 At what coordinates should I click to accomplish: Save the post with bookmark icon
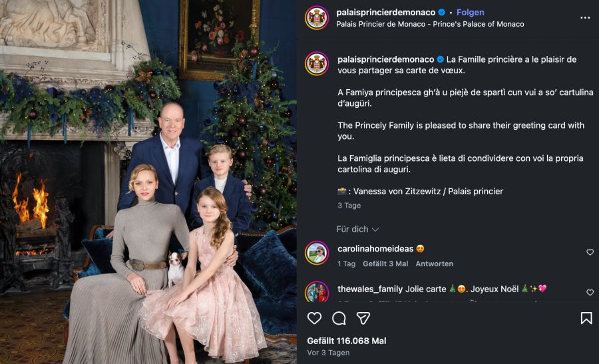pos(586,318)
